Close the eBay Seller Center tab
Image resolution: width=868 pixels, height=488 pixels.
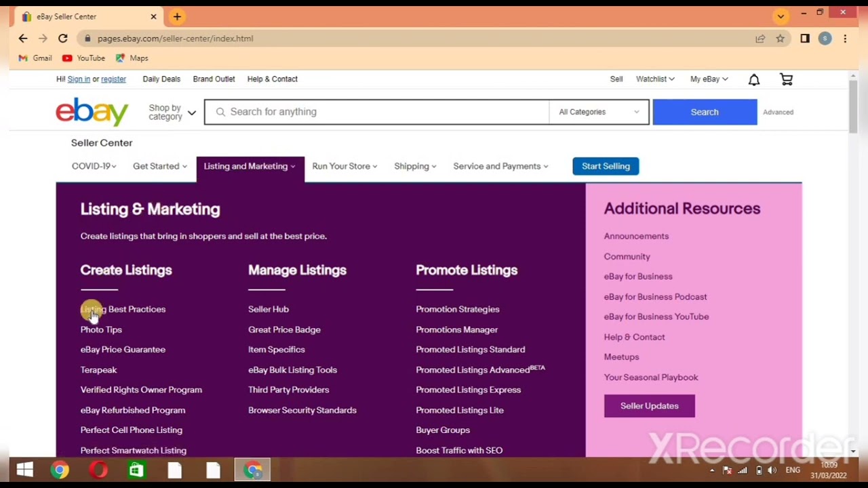click(153, 16)
